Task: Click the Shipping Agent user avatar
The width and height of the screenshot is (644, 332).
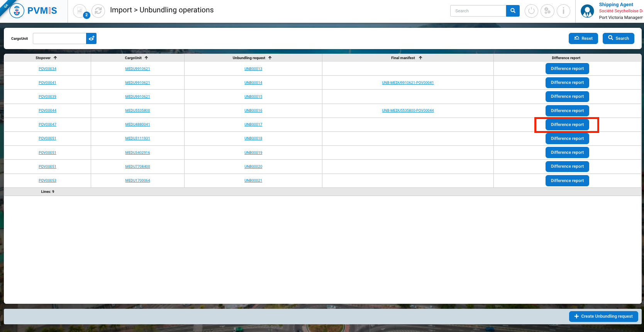Action: coord(587,11)
